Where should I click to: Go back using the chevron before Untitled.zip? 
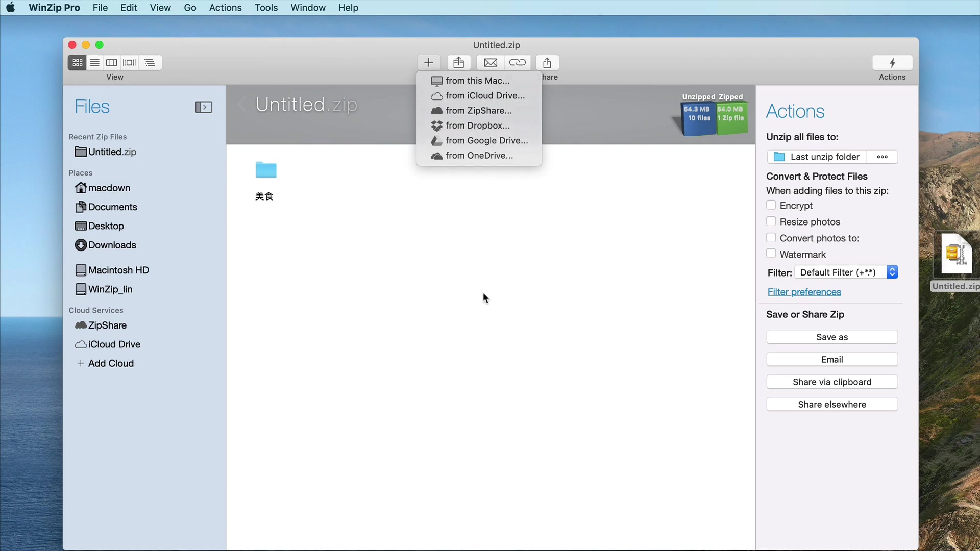[242, 105]
